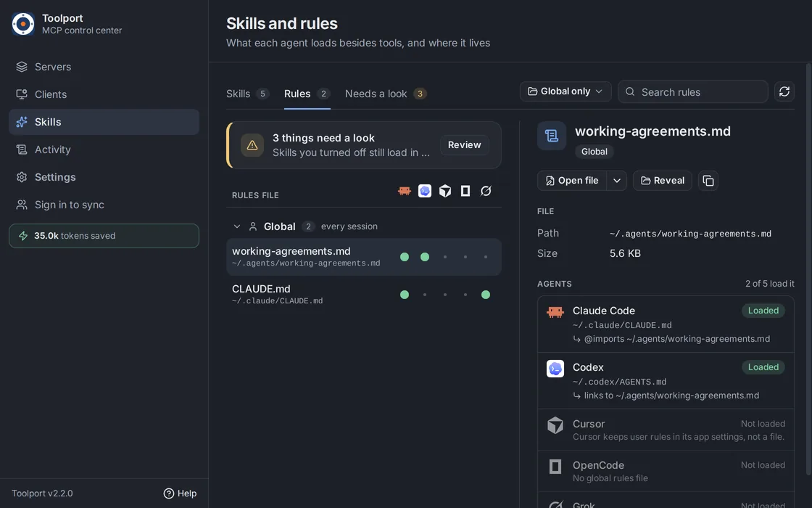The width and height of the screenshot is (812, 508).
Task: Click the copy path icon next to Reveal
Action: point(708,181)
